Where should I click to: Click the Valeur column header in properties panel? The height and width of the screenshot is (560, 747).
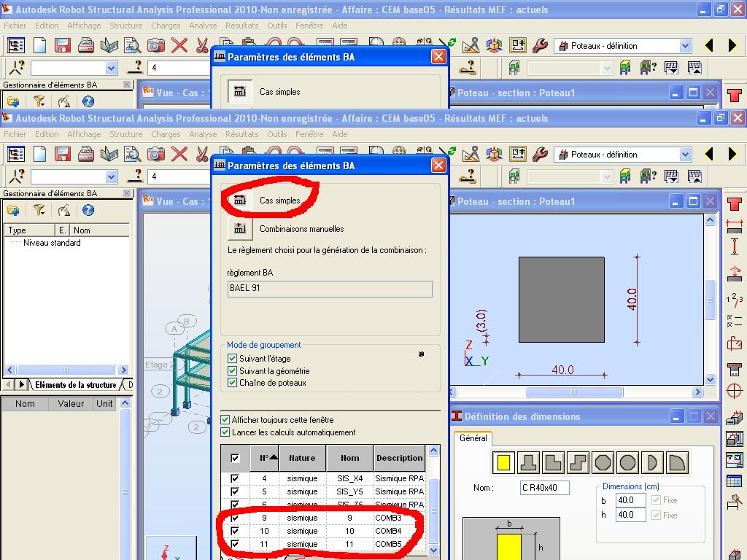[71, 404]
